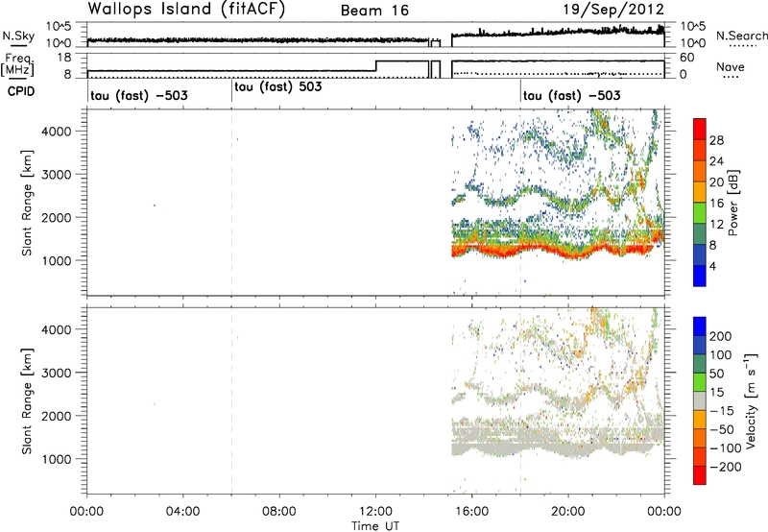Click the "Velocity [m s-1]" color bar title
This screenshot has height=532, width=768.
click(751, 401)
